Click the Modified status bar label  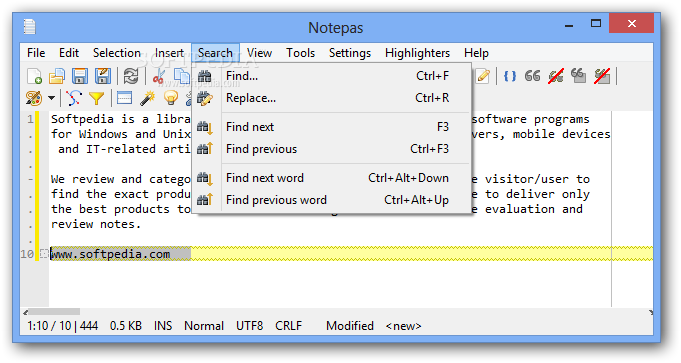(x=350, y=326)
